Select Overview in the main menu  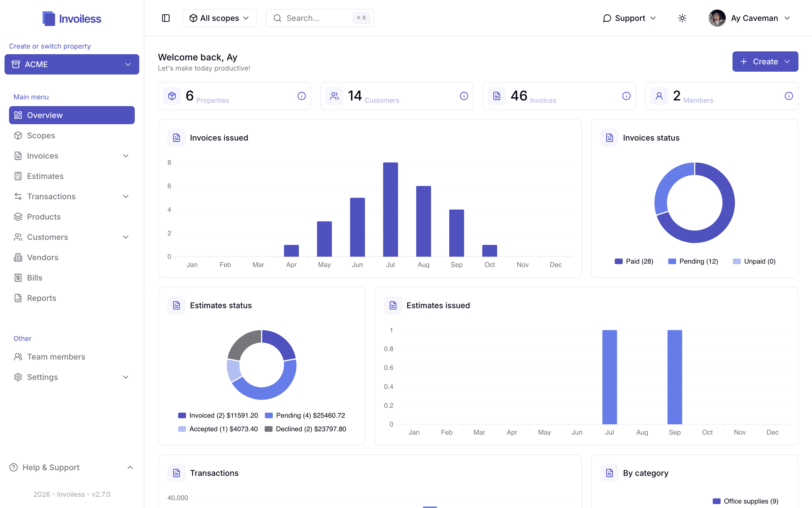[72, 115]
